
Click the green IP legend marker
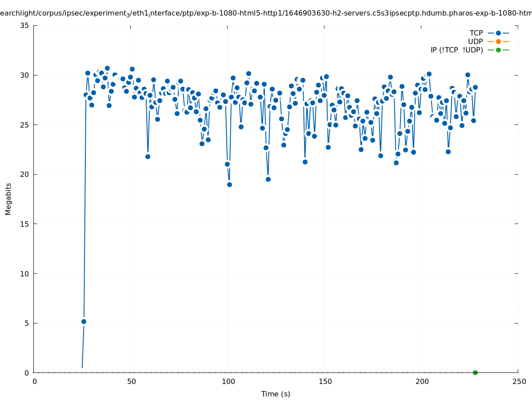click(x=498, y=50)
